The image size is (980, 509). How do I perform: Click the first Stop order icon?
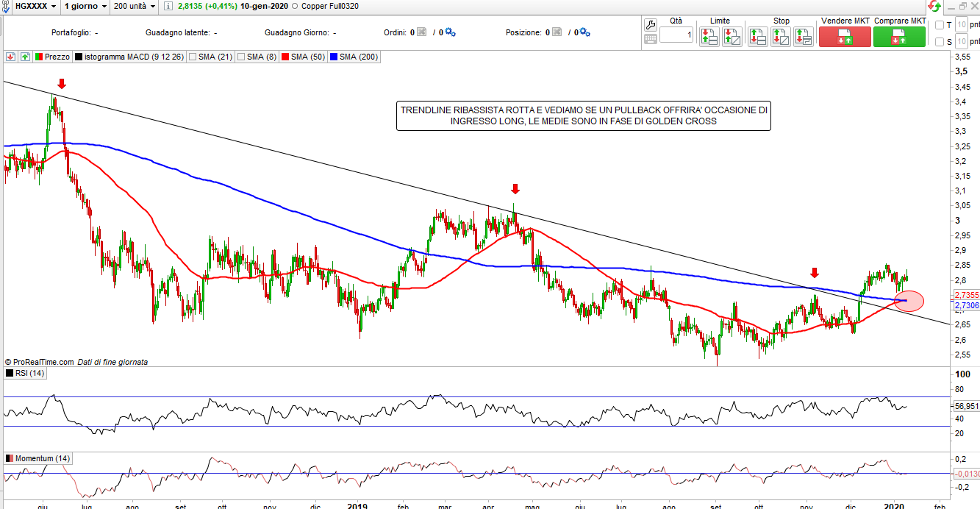tap(757, 36)
